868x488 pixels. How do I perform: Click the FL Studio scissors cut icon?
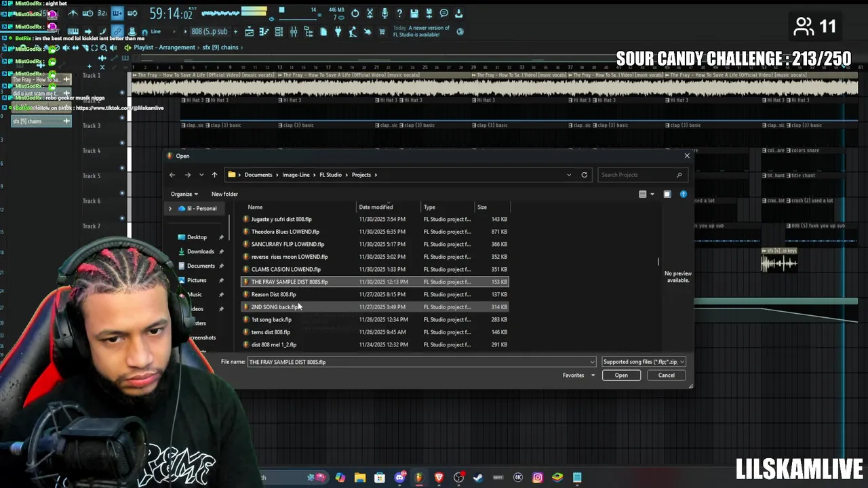(370, 14)
